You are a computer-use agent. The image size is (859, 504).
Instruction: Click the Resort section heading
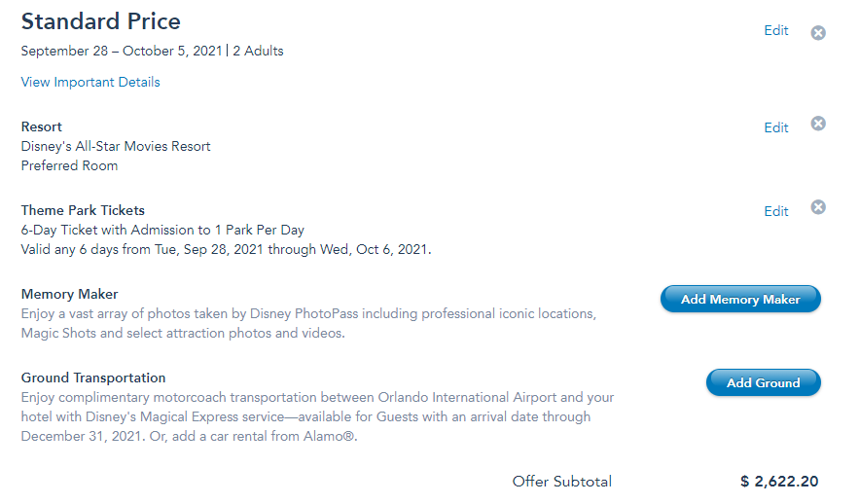pyautogui.click(x=41, y=126)
